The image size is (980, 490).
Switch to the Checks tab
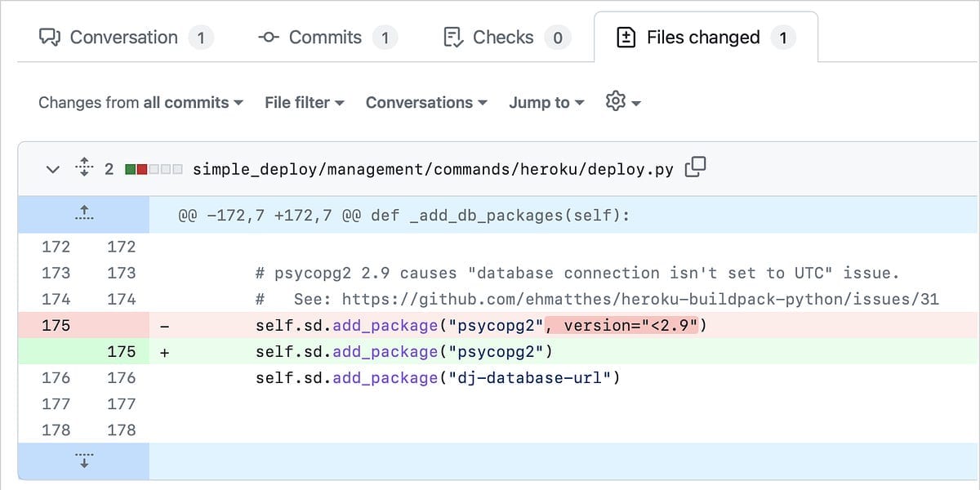click(502, 38)
